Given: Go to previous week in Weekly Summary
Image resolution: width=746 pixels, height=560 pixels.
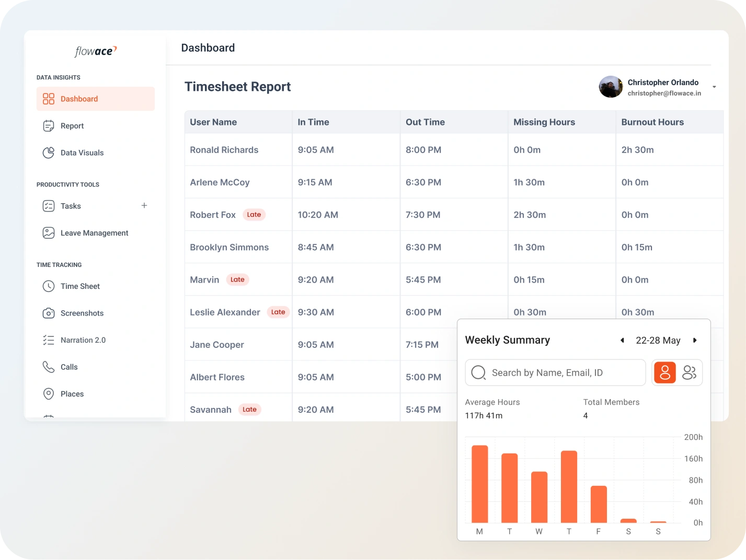Looking at the screenshot, I should point(622,341).
